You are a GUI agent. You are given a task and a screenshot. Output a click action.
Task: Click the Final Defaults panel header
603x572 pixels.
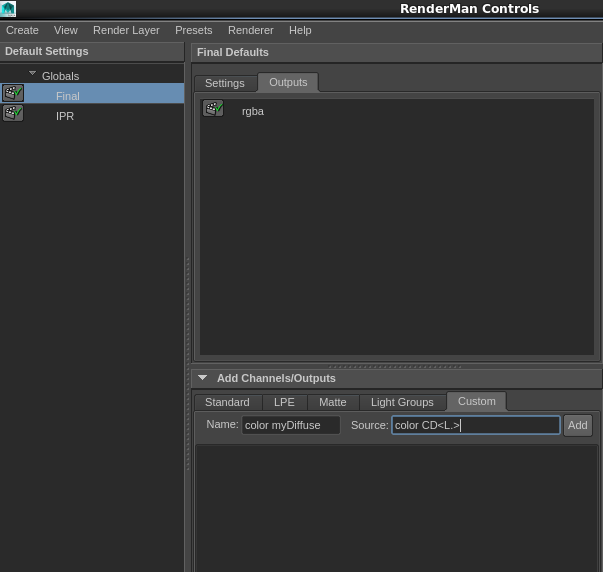coord(396,52)
